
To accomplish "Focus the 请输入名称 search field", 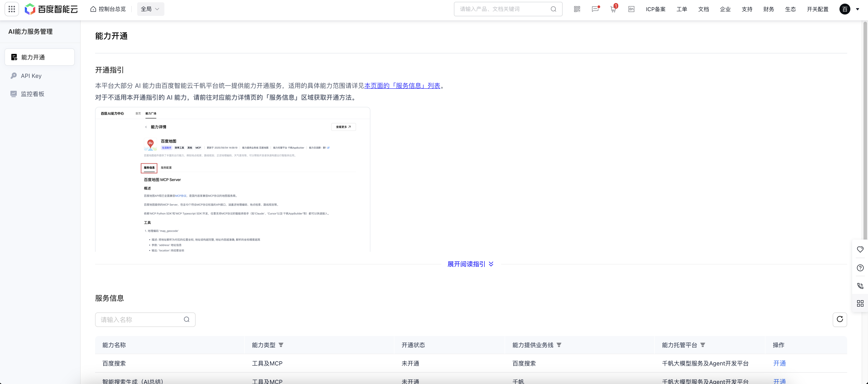I will [145, 320].
